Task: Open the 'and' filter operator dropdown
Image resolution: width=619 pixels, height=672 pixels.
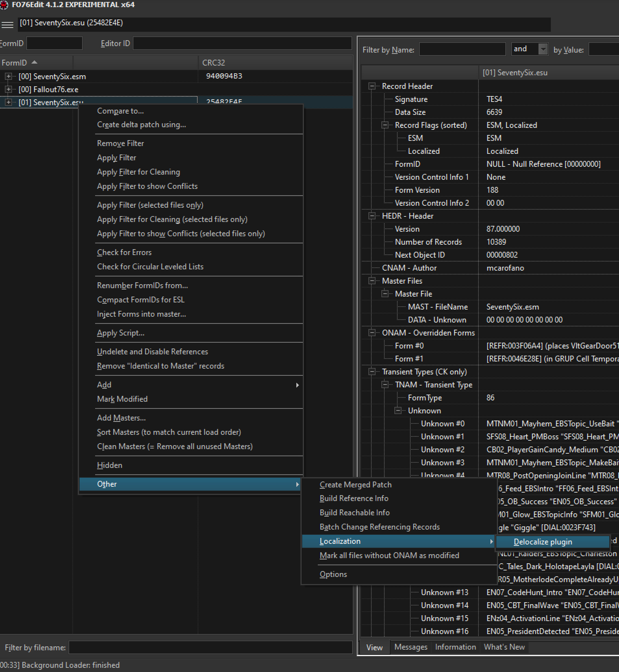Action: pyautogui.click(x=543, y=49)
